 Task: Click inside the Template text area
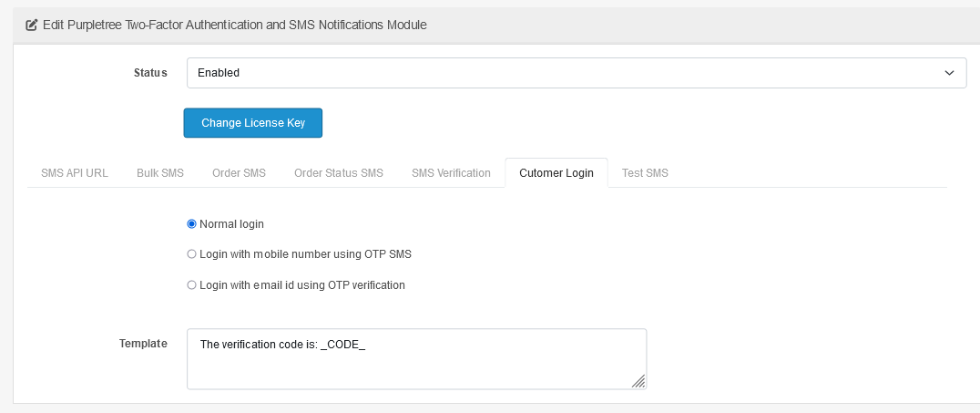(x=417, y=359)
